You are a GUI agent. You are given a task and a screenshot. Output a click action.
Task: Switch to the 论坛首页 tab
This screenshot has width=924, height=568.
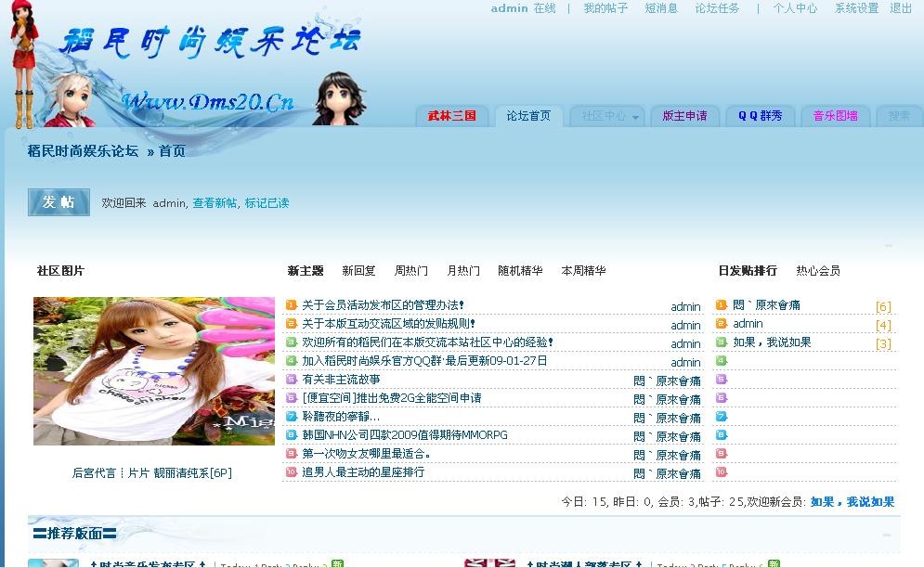coord(528,116)
